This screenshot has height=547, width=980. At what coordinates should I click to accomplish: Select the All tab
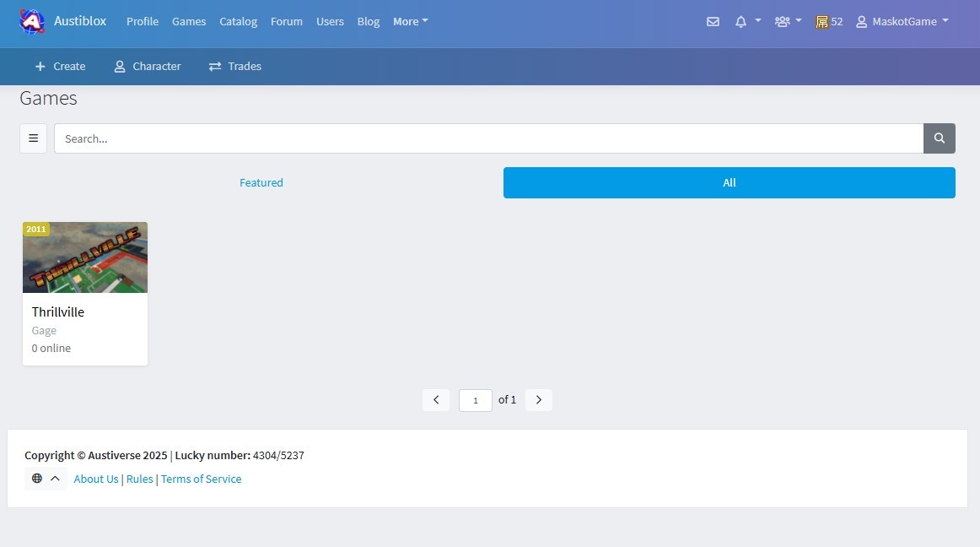click(730, 182)
